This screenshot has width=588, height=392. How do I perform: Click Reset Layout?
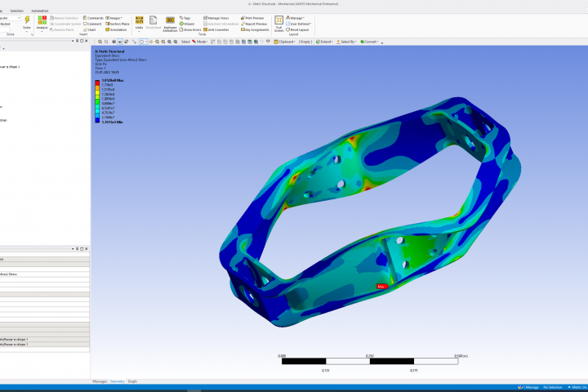coord(297,29)
